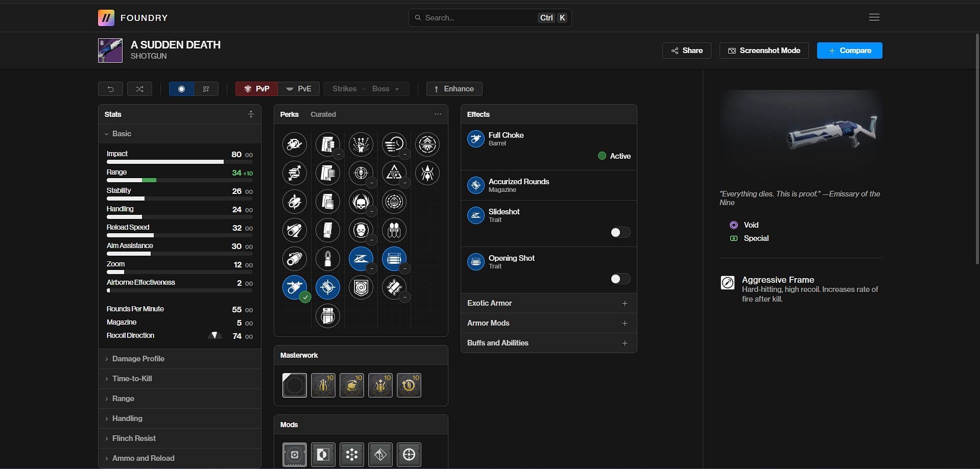
Task: Select the Slideshot blue Z perk icon
Action: pos(361,259)
